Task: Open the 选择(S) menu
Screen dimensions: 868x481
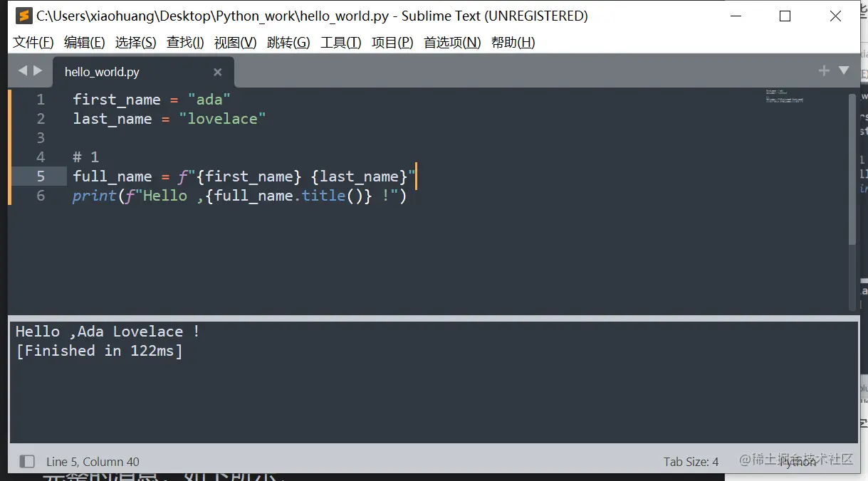Action: [x=136, y=43]
